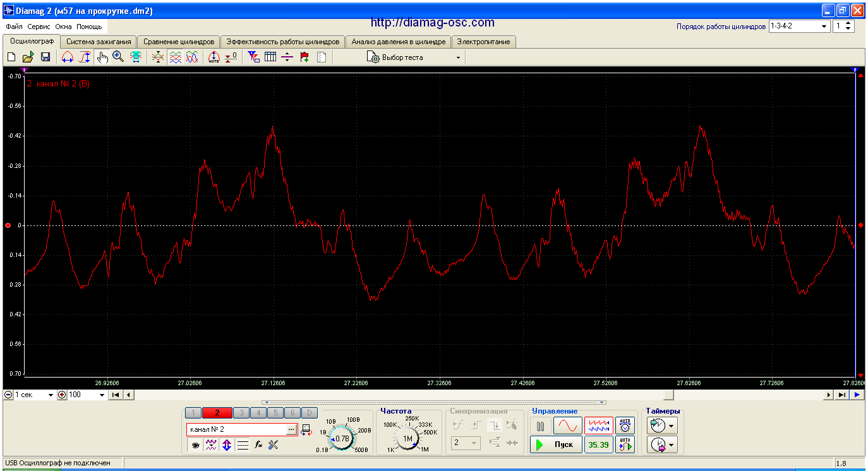Switch to Электропитание tab
The width and height of the screenshot is (868, 471).
(484, 42)
